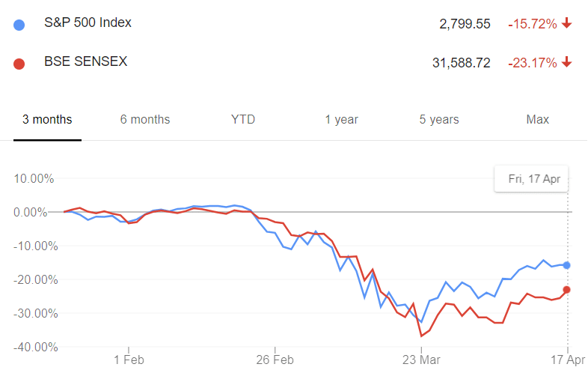The height and width of the screenshot is (382, 588).
Task: Open the S&P 500 Index label
Action: point(88,23)
